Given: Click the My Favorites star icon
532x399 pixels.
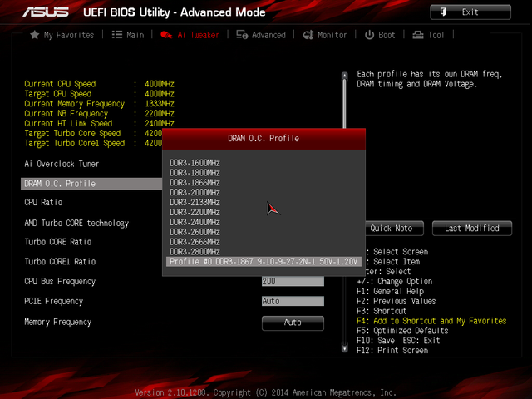Looking at the screenshot, I should [x=34, y=35].
